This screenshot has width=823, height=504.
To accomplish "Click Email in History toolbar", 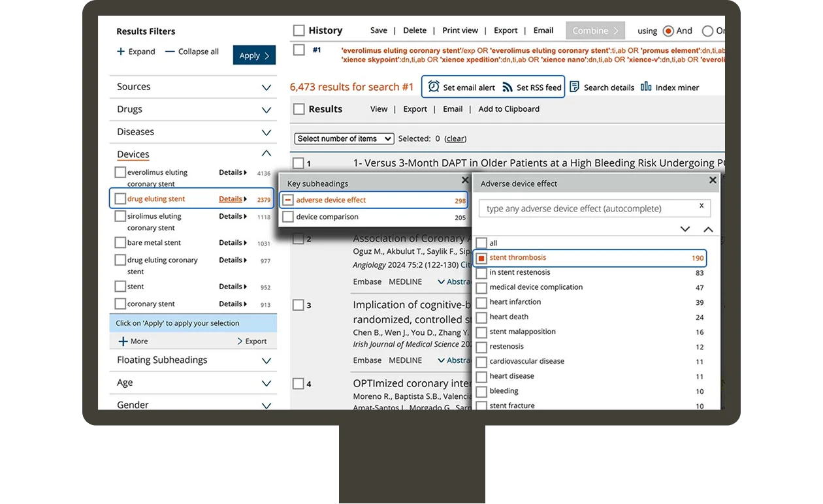I will pyautogui.click(x=543, y=31).
